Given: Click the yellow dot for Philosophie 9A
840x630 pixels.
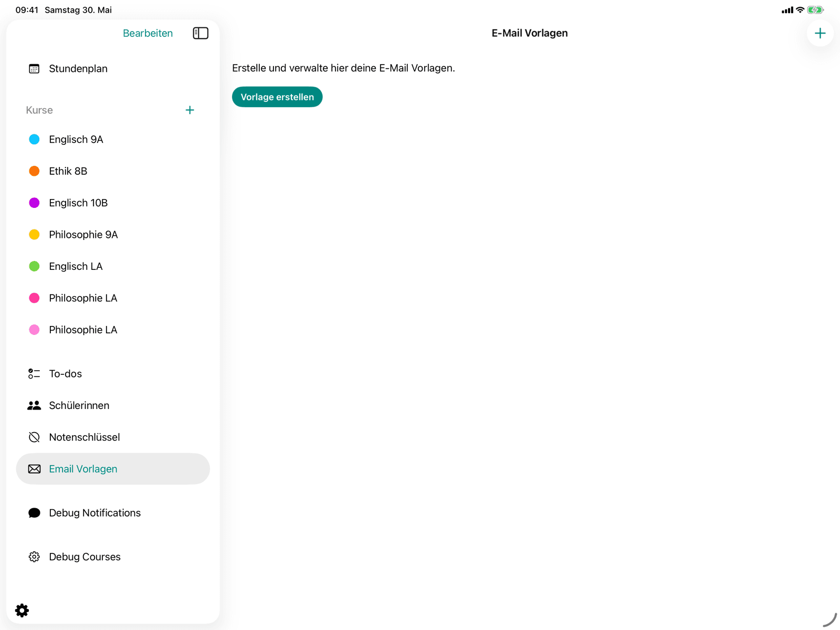Looking at the screenshot, I should click(x=34, y=235).
